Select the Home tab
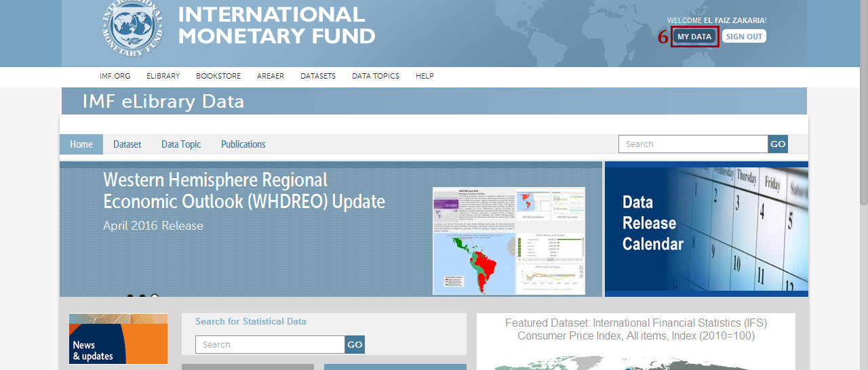 pos(81,144)
